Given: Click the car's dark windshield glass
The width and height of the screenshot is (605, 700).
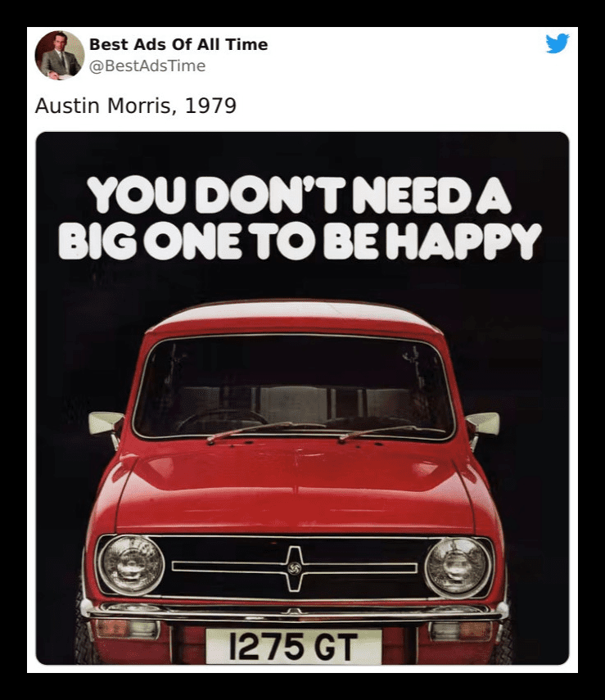Looking at the screenshot, I should point(293,386).
